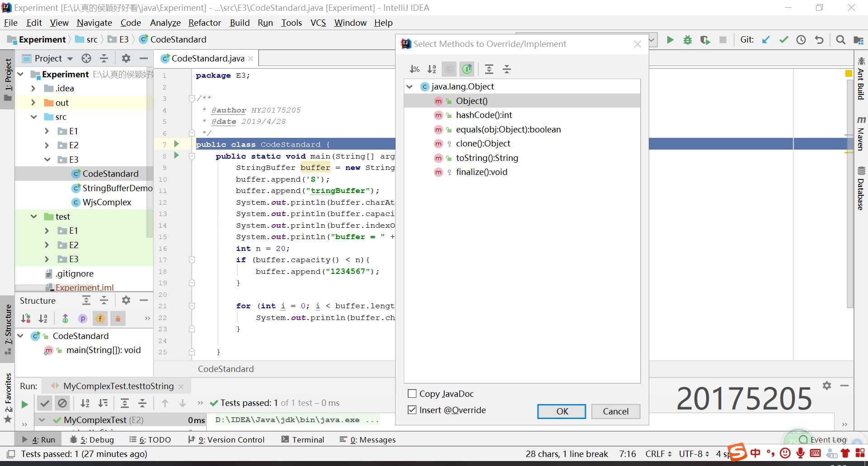Click UTF-8 encoding in status bar
This screenshot has height=466, width=868.
pos(694,454)
